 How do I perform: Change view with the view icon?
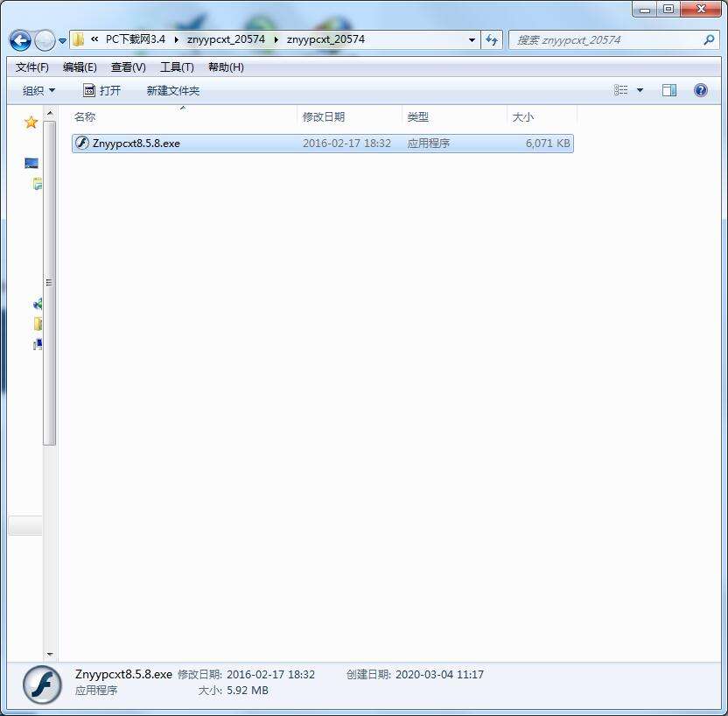pyautogui.click(x=620, y=90)
